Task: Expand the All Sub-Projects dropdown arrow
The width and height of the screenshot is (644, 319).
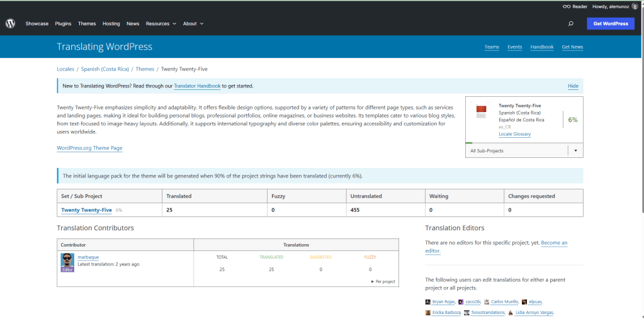Action: click(x=575, y=150)
